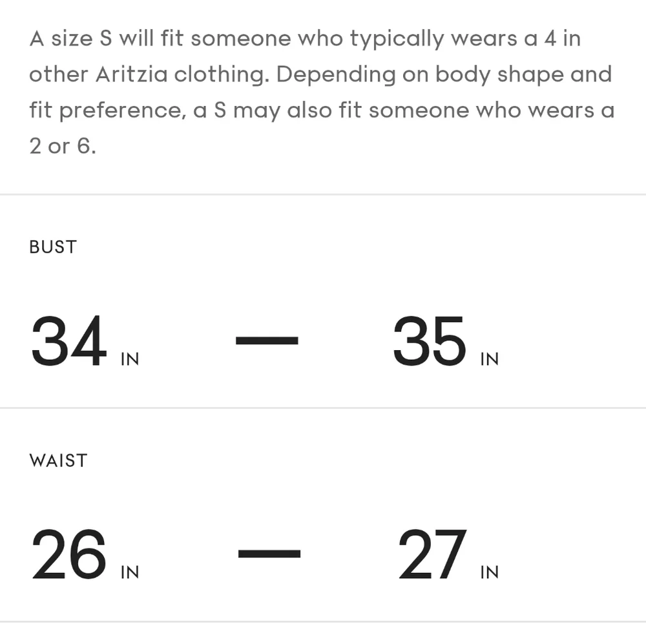Screen dimensions: 646x644
Task: Click the bust minimum value 34
Action: [x=68, y=342]
